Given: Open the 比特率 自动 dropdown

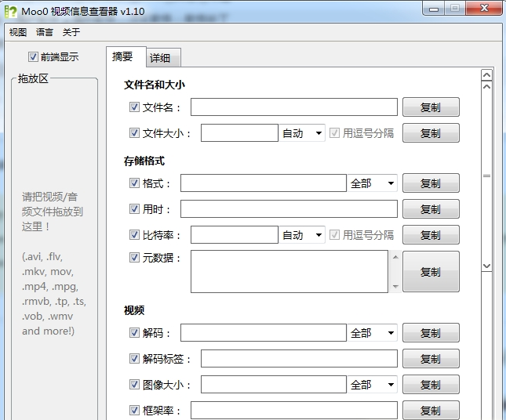Looking at the screenshot, I should pyautogui.click(x=302, y=235).
